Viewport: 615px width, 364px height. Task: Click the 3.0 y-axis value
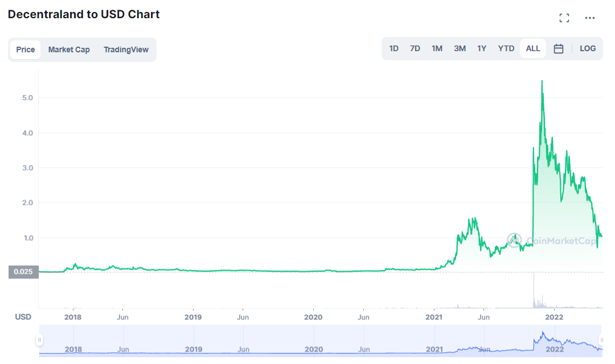click(x=27, y=168)
